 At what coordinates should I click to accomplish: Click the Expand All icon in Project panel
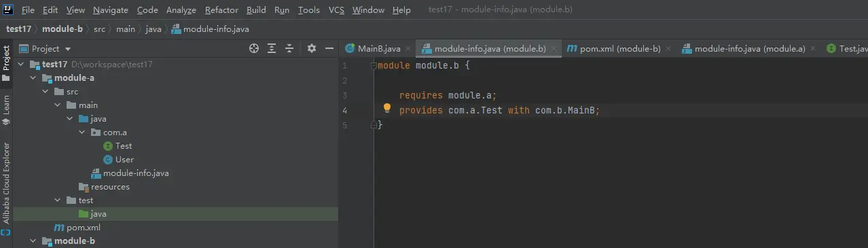[272, 48]
